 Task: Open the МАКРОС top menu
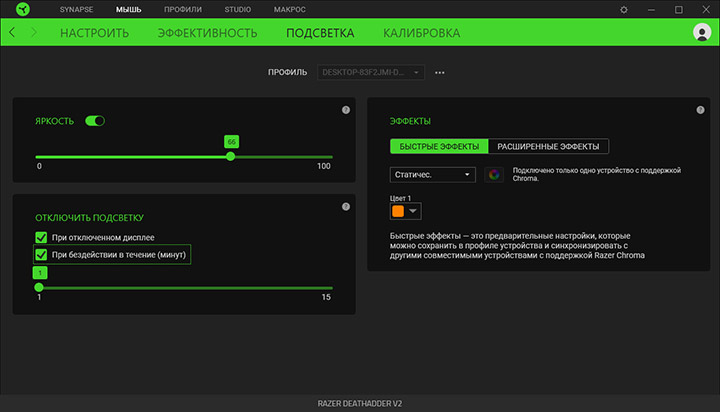290,9
